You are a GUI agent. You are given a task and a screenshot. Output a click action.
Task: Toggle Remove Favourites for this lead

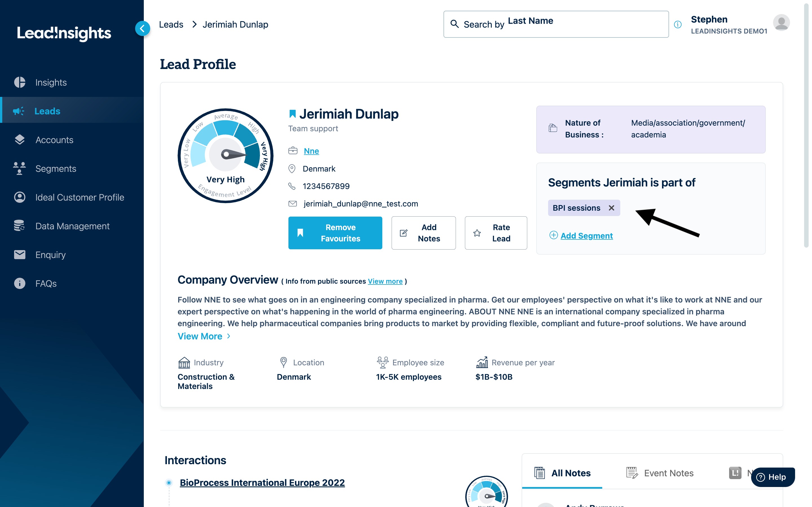[335, 233]
